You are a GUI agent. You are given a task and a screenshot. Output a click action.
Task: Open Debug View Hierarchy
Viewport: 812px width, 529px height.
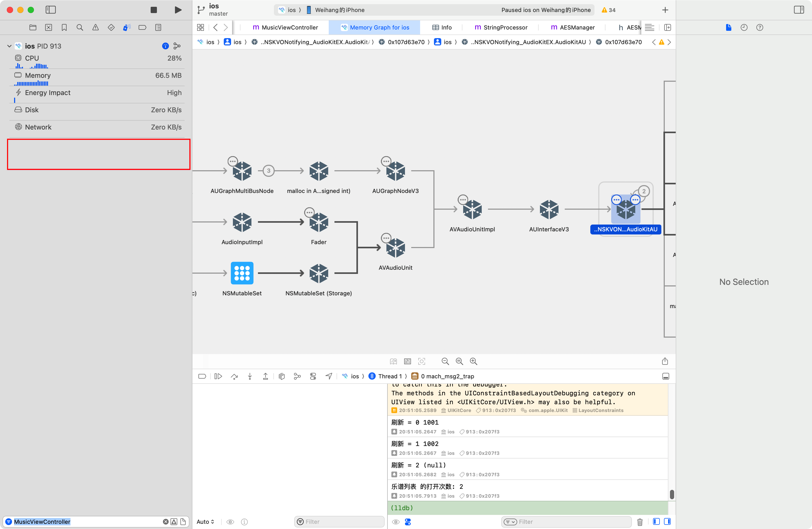281,376
